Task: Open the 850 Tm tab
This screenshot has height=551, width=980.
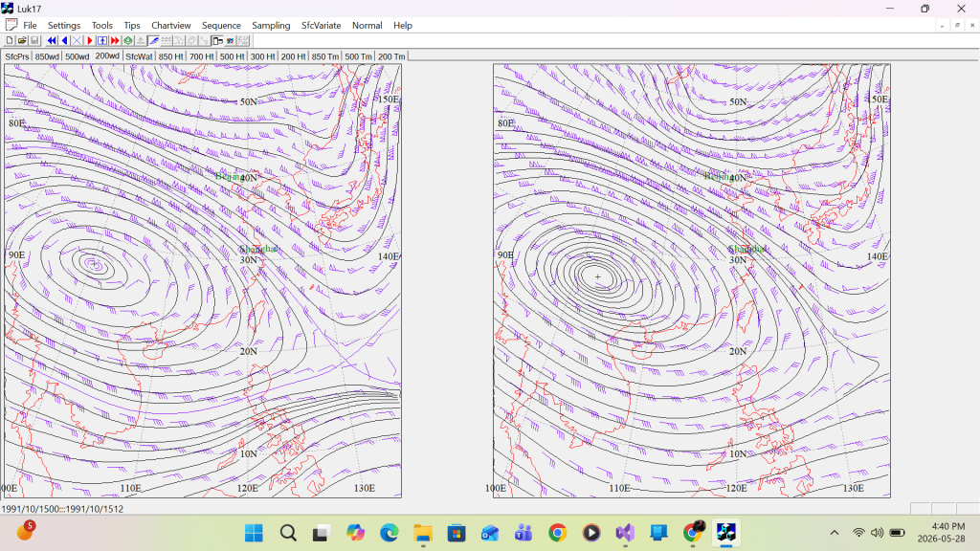Action: pyautogui.click(x=325, y=56)
